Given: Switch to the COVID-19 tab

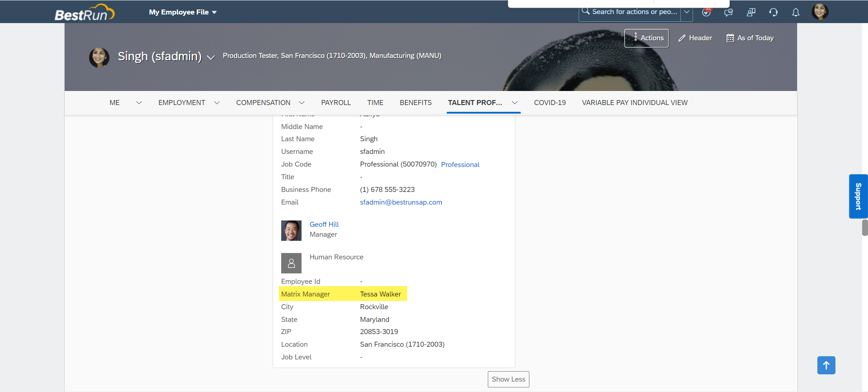Looking at the screenshot, I should point(550,103).
